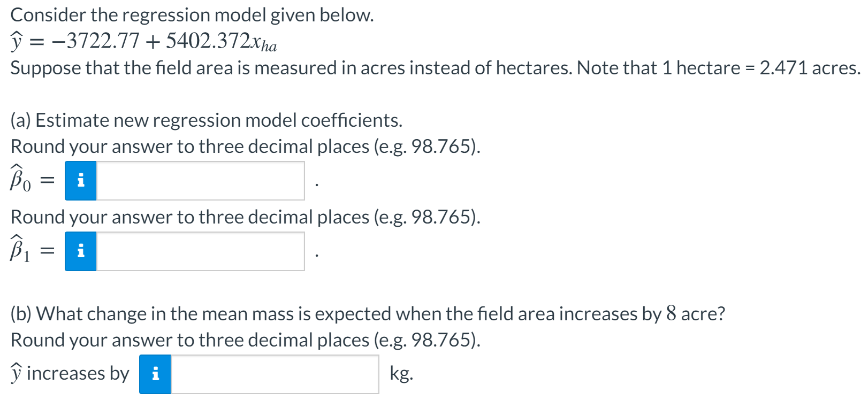Click the '(b) What change in the mean mass' question

pos(368,313)
